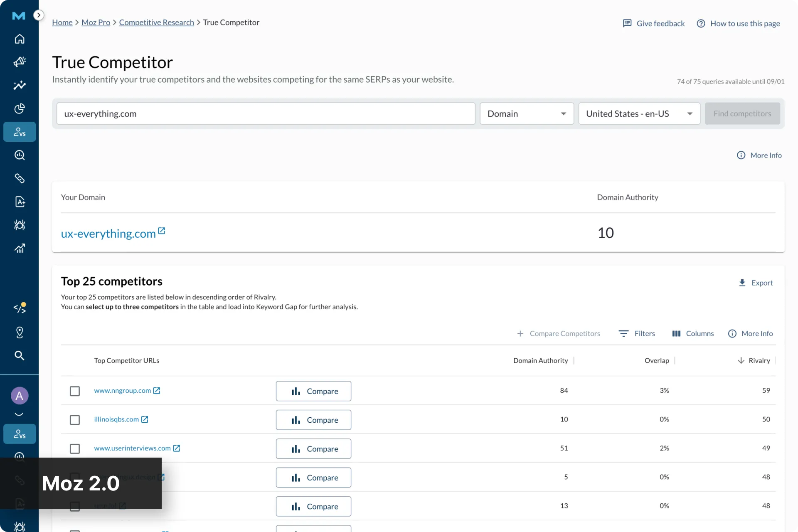The height and width of the screenshot is (532, 798).
Task: Click True Competitor in the breadcrumb
Action: [x=231, y=22]
